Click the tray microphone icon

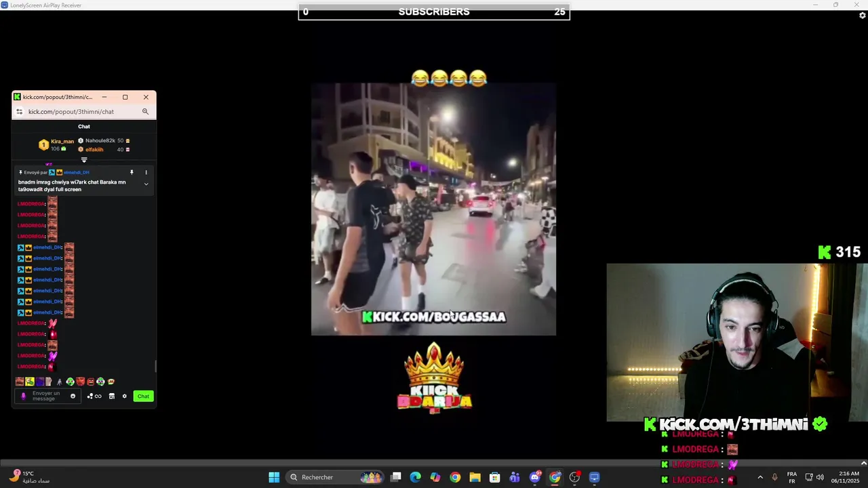(774, 477)
